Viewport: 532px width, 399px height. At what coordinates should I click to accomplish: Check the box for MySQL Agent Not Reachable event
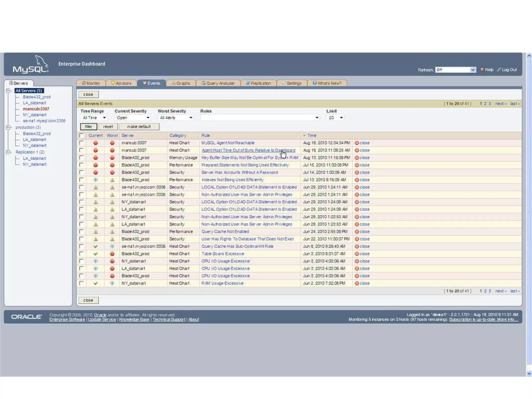pos(82,143)
